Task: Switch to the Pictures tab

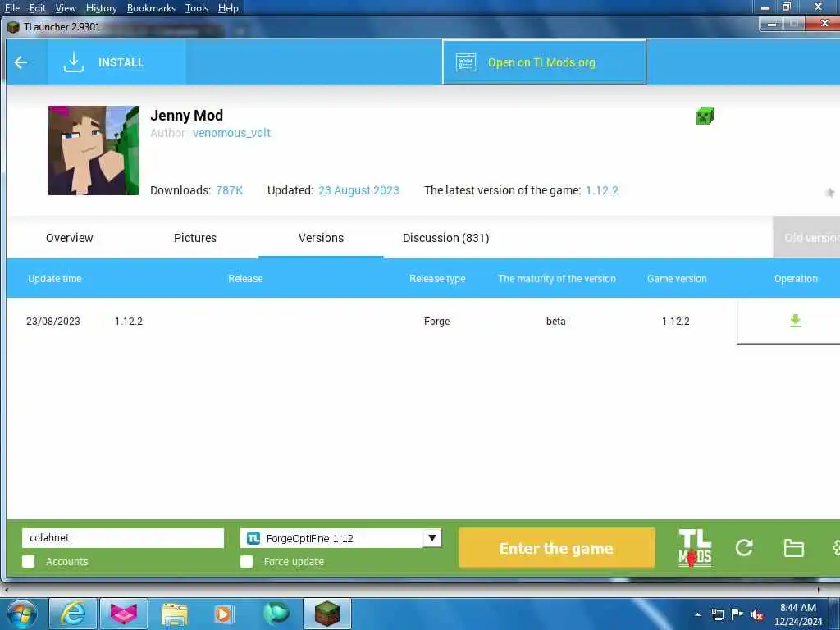Action: [x=195, y=238]
